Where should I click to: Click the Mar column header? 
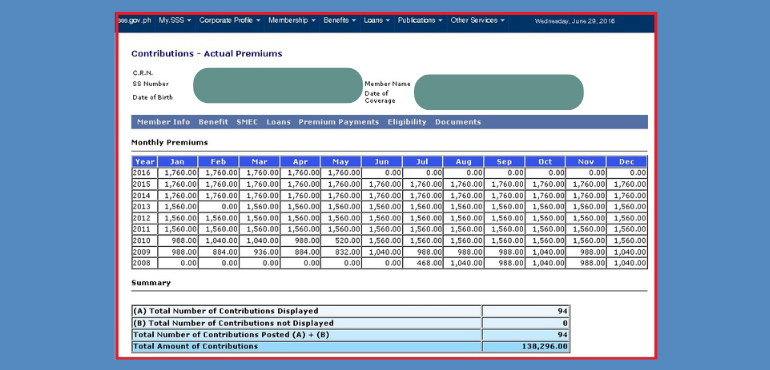[x=259, y=162]
